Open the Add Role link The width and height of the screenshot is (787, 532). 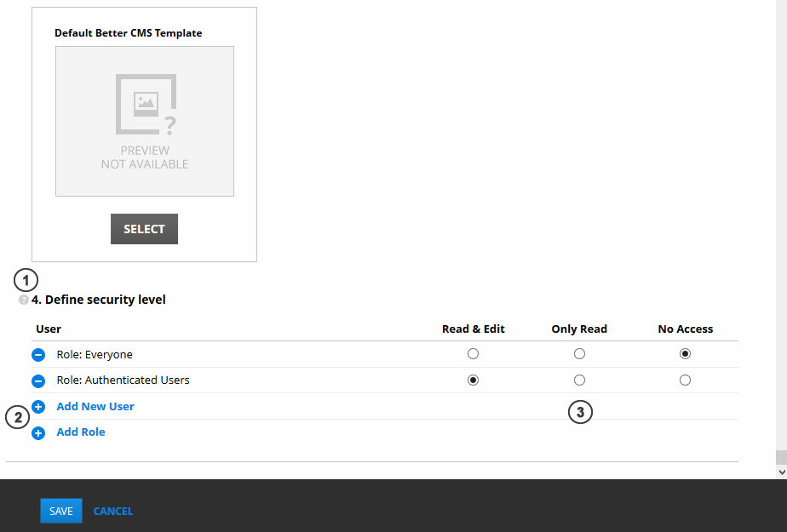click(81, 432)
